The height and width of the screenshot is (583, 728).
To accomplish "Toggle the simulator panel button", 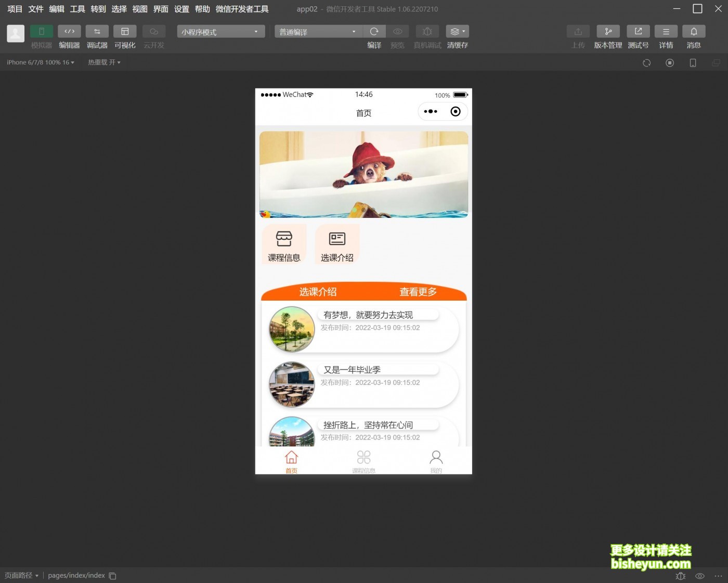I will pos(42,31).
